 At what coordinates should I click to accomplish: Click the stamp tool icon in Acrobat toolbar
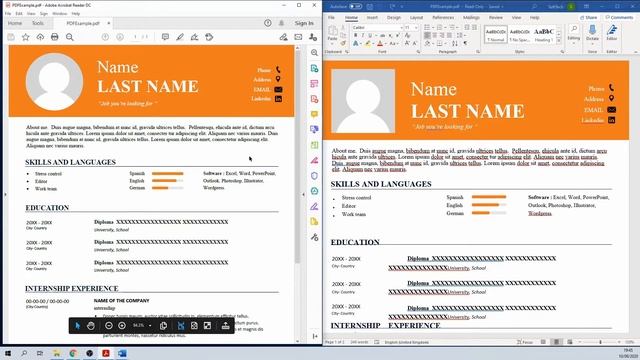click(209, 37)
